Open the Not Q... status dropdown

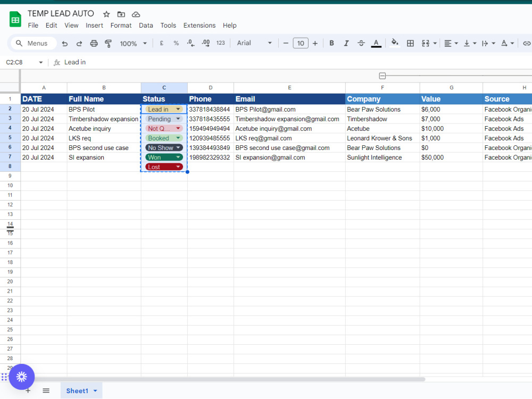pyautogui.click(x=178, y=129)
